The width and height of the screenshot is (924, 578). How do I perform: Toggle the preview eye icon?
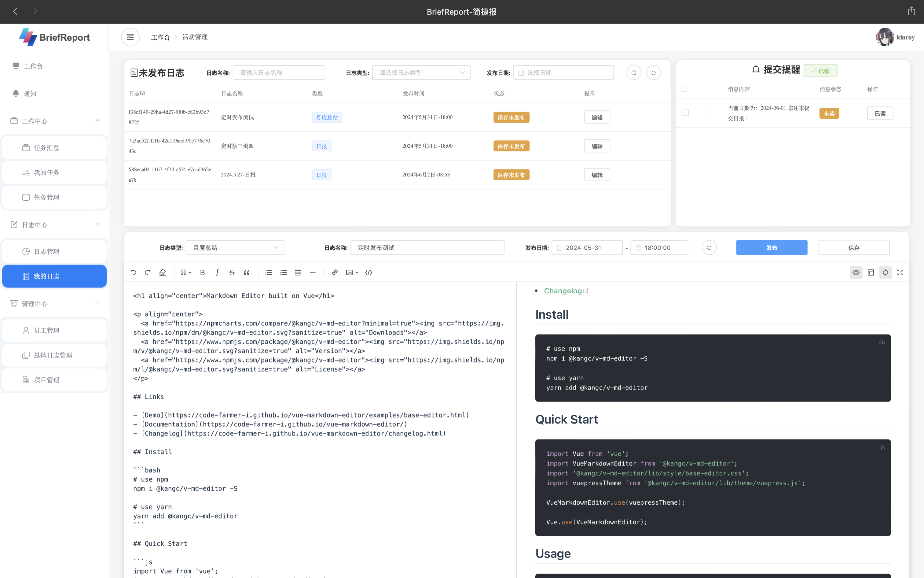856,272
